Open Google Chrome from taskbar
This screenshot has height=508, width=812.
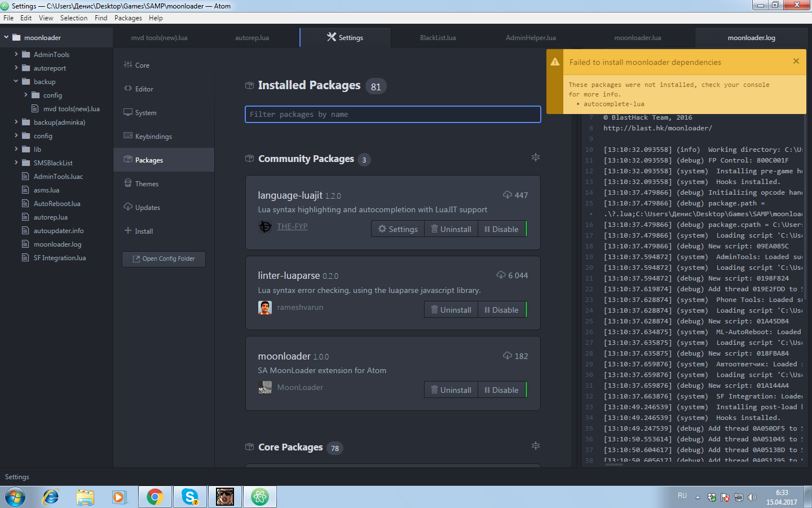[x=155, y=497]
